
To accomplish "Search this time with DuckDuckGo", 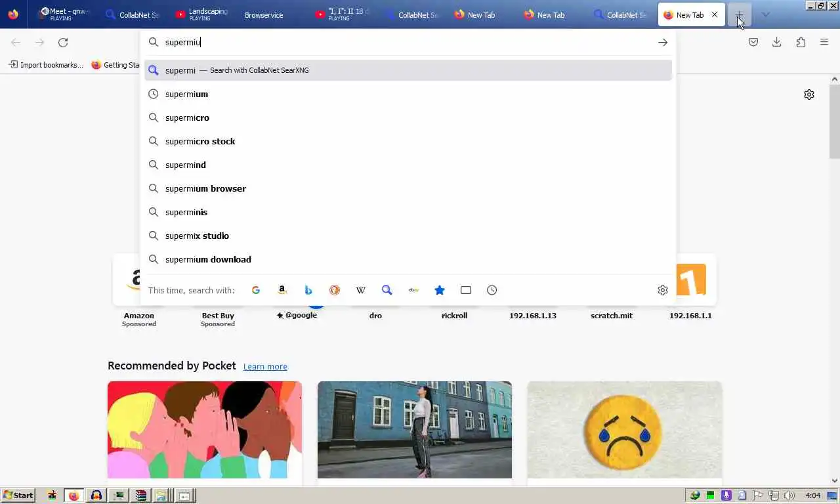I will click(x=335, y=290).
